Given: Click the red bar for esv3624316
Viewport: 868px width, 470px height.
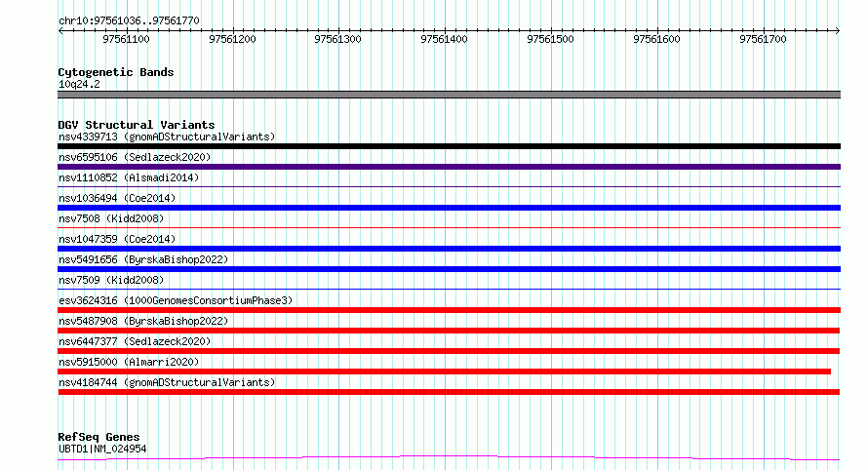Looking at the screenshot, I should [x=449, y=310].
